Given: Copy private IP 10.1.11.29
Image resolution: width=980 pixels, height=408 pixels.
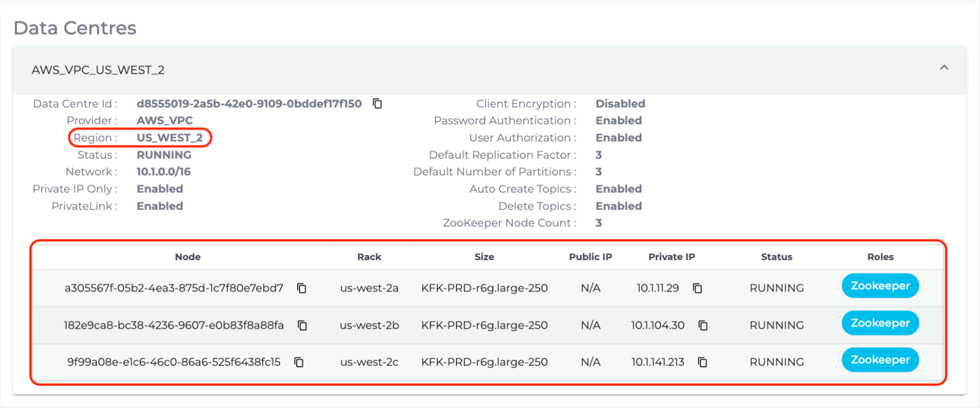Looking at the screenshot, I should (x=697, y=288).
